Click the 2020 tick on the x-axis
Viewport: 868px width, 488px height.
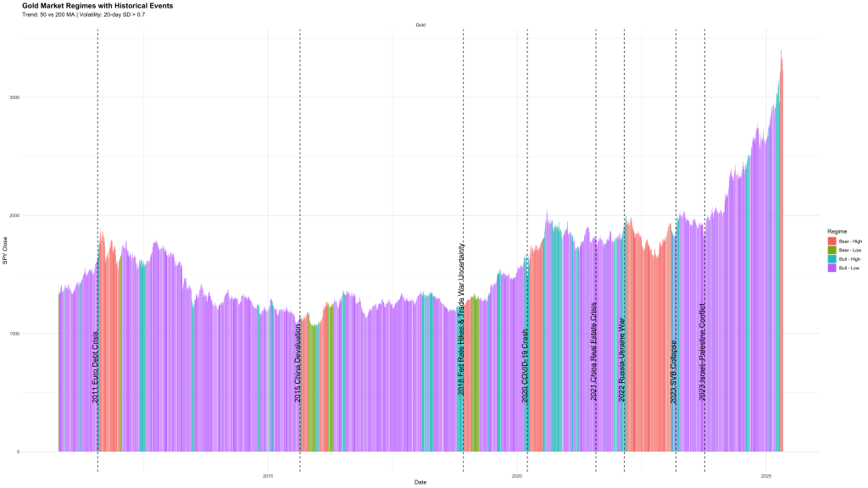point(517,477)
